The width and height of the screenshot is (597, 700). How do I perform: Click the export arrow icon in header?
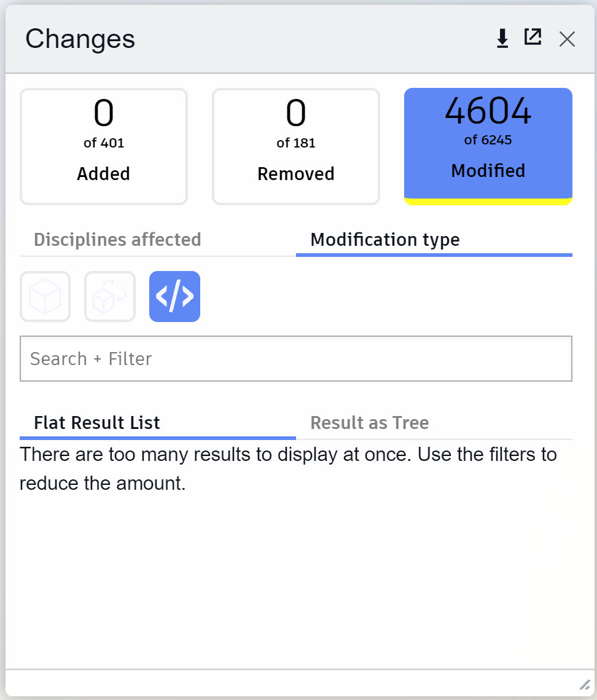[x=533, y=37]
